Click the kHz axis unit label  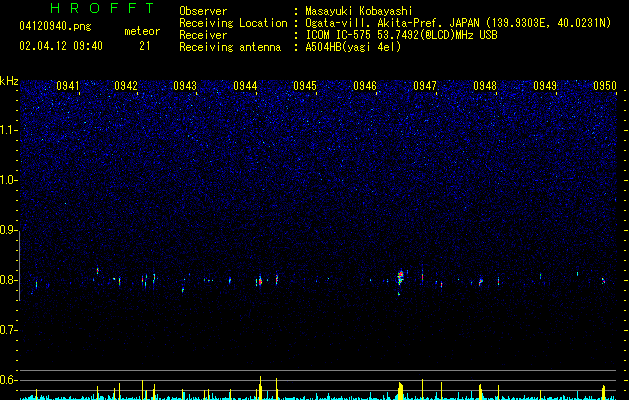point(9,81)
